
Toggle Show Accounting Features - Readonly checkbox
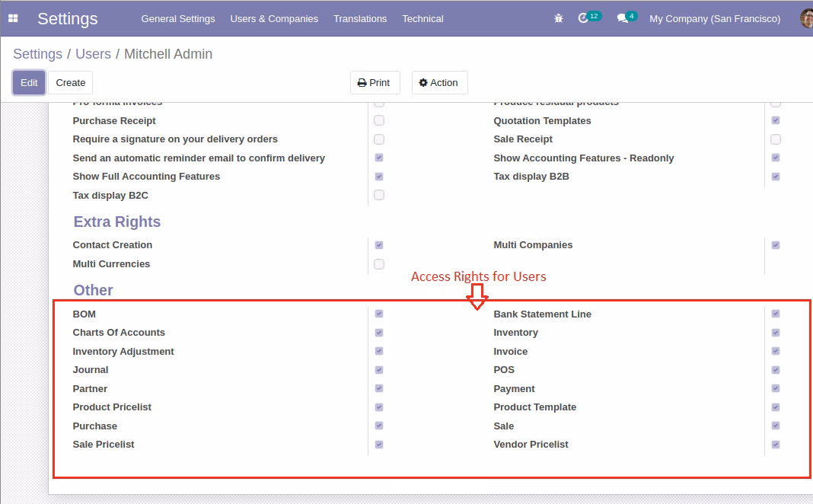click(776, 158)
